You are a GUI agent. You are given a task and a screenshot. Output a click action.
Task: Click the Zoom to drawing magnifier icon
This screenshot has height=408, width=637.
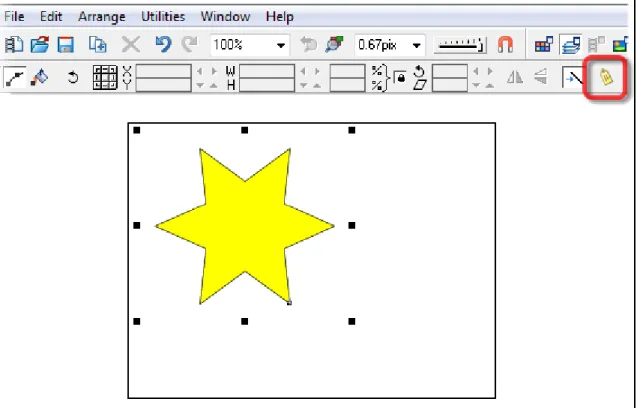tap(334, 45)
